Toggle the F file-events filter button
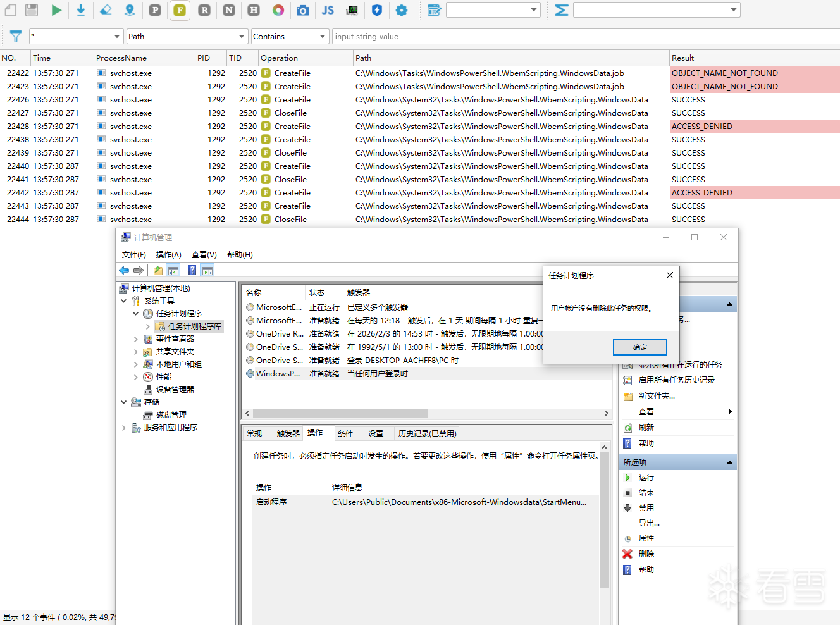 tap(180, 10)
